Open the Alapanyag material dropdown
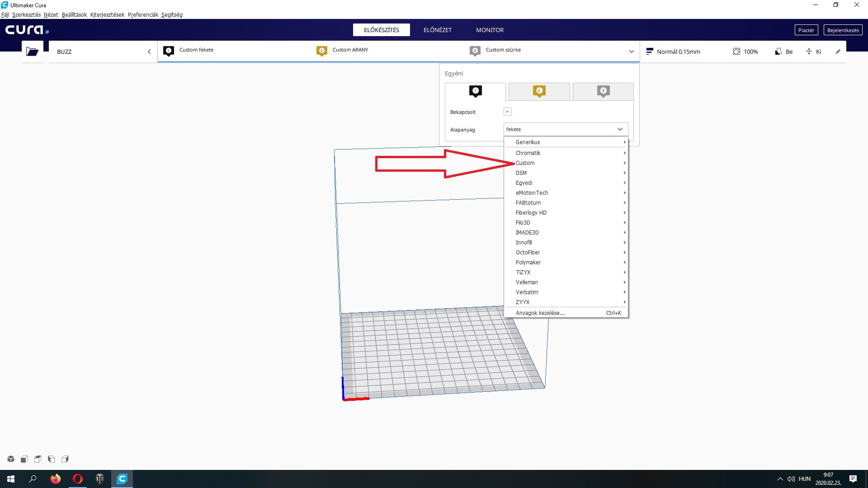Screen dimensions: 868x488 click(565, 129)
